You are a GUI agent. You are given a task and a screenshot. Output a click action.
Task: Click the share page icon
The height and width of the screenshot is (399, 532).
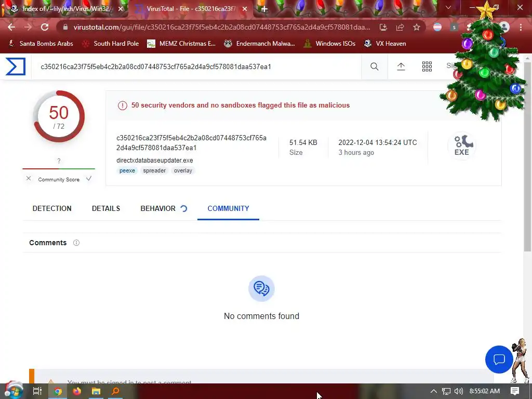[400, 27]
